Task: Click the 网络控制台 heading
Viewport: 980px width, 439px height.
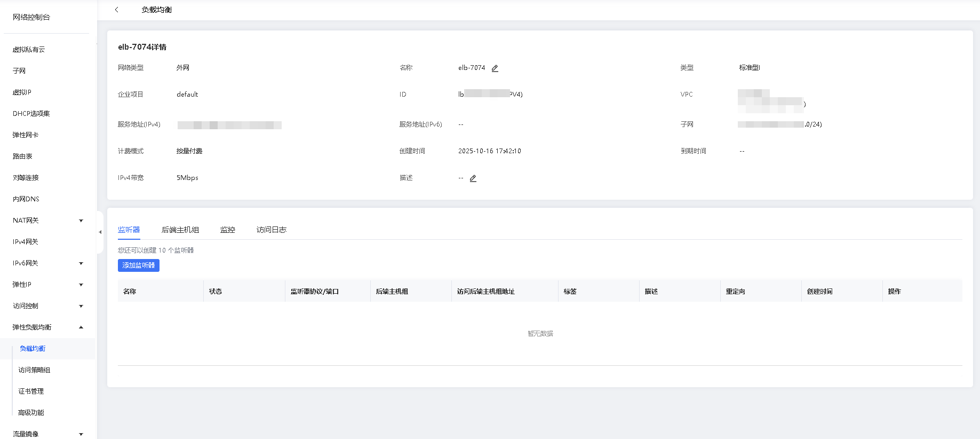Action: [31, 17]
